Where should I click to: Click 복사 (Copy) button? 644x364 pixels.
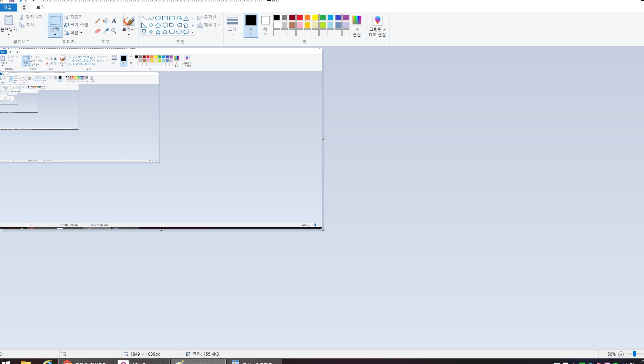click(x=27, y=25)
